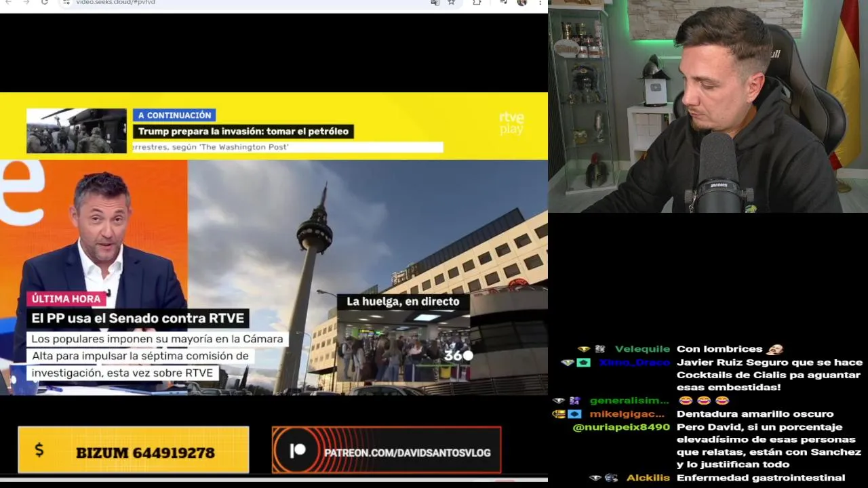Click the diamond badge beside Alckilis

point(595,478)
